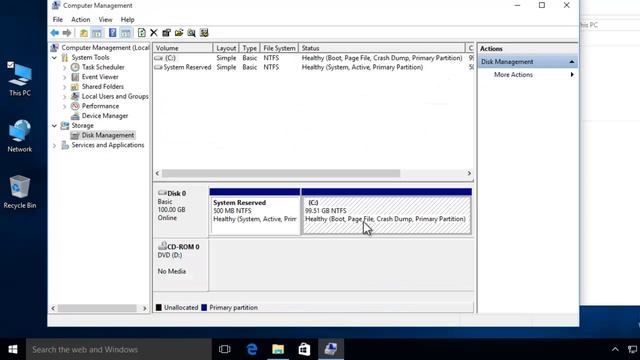This screenshot has height=360, width=640.
Task: Select the System Reserved volume row
Action: click(313, 67)
